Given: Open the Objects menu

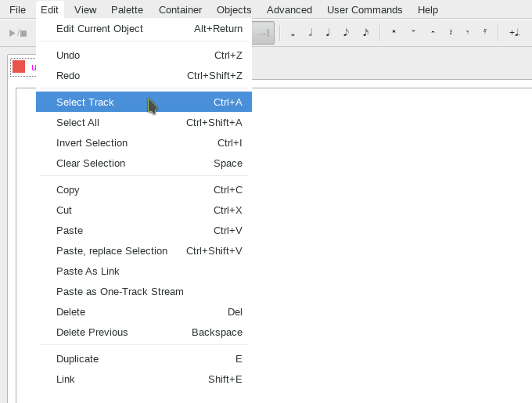Looking at the screenshot, I should 234,10.
